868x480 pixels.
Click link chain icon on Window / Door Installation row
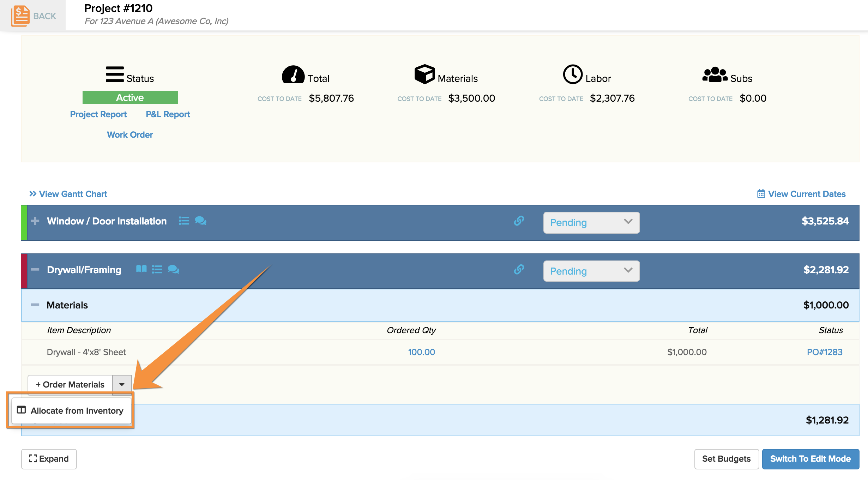[x=519, y=221]
